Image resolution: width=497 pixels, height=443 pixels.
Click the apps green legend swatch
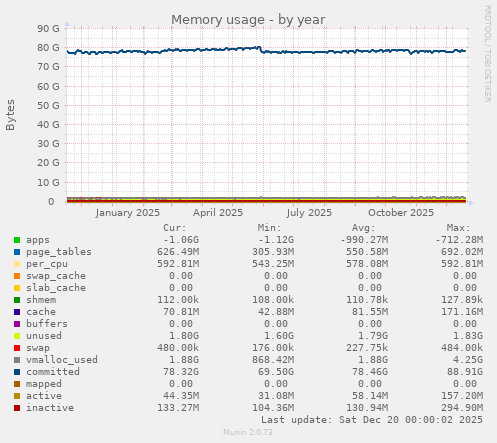pos(17,240)
